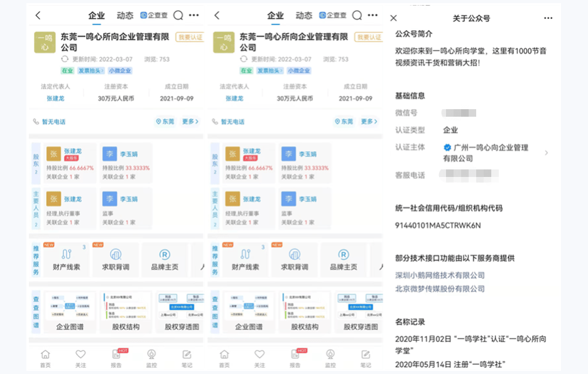
Task: Open the three-dot menu on 关于公众号 page
Action: [x=548, y=18]
